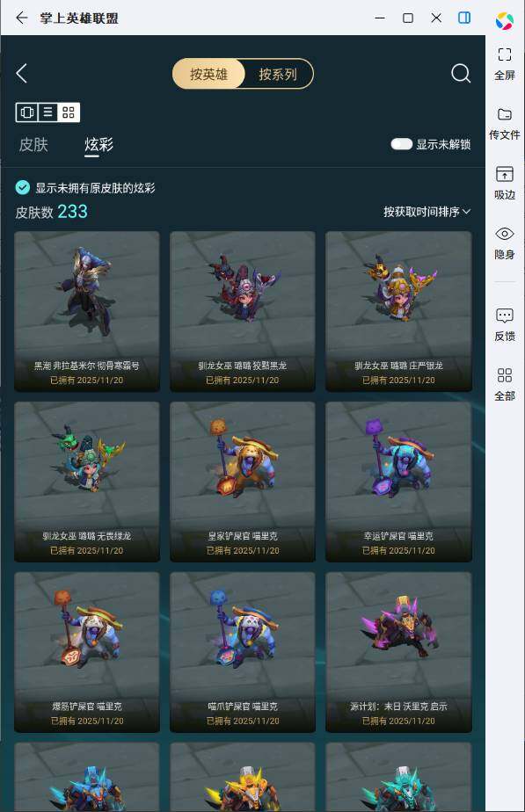
Task: Select the 按英雄 segment button
Action: 208,74
